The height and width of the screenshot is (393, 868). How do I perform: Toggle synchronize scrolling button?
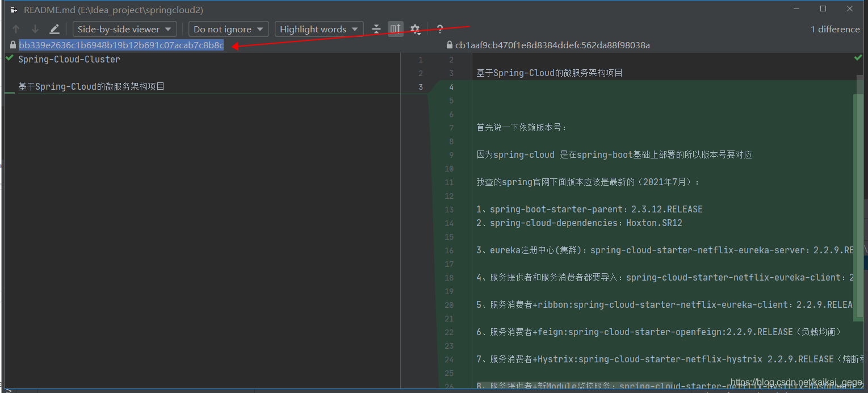[396, 29]
